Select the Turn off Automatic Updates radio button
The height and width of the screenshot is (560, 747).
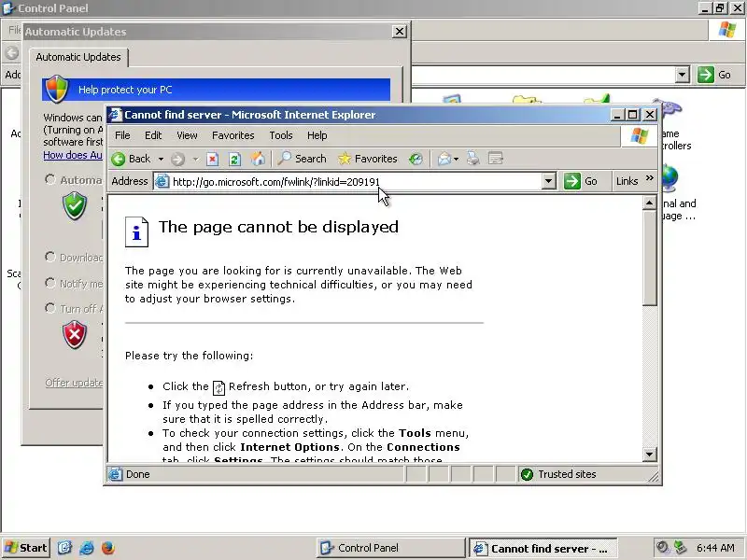[x=50, y=308]
